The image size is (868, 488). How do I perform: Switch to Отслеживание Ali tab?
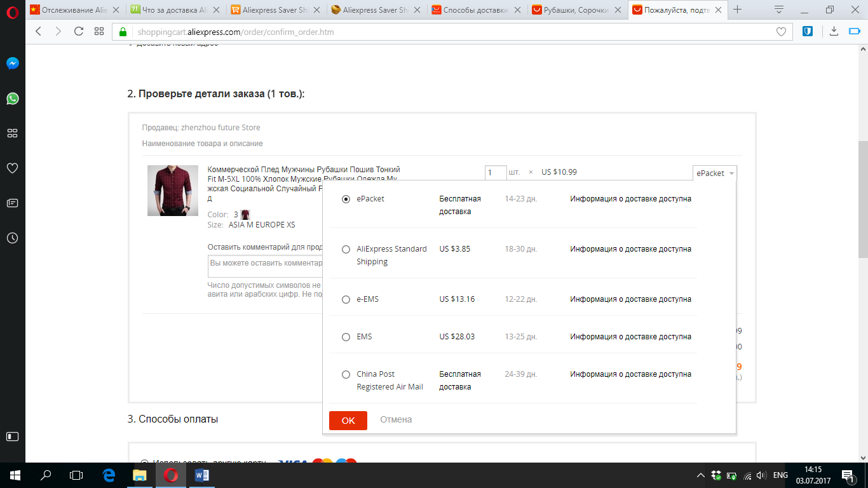(x=76, y=10)
